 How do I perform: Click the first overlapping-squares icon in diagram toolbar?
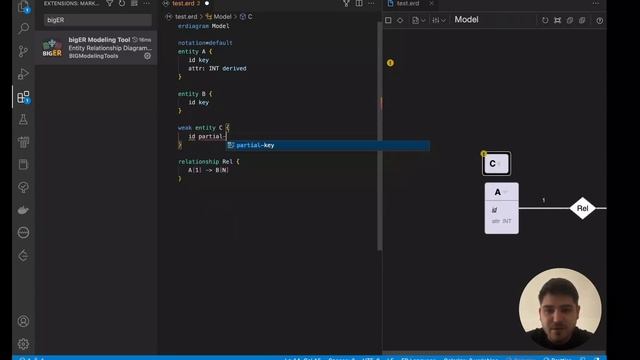point(570,20)
